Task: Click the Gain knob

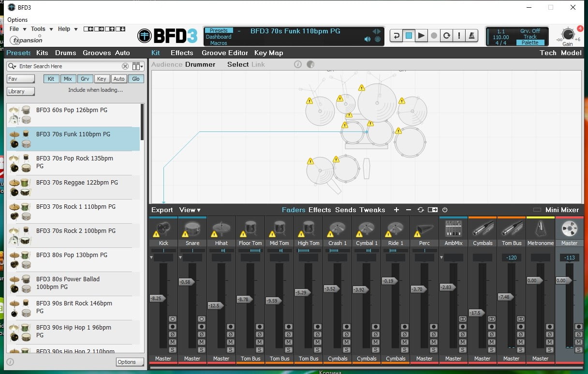Action: (568, 34)
